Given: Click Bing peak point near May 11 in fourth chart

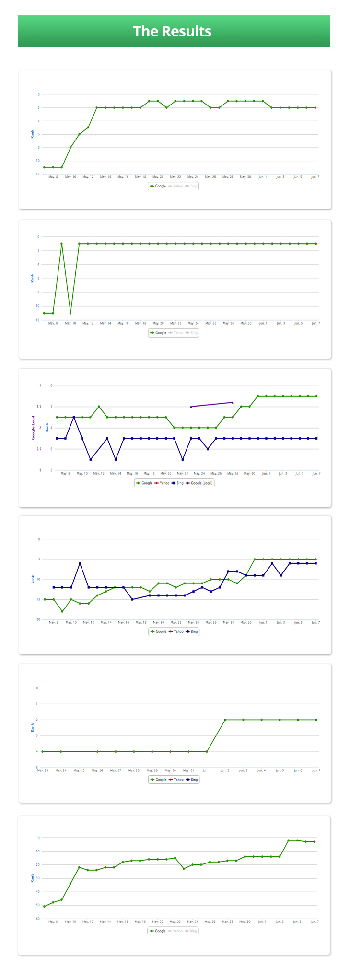Looking at the screenshot, I should [80, 563].
